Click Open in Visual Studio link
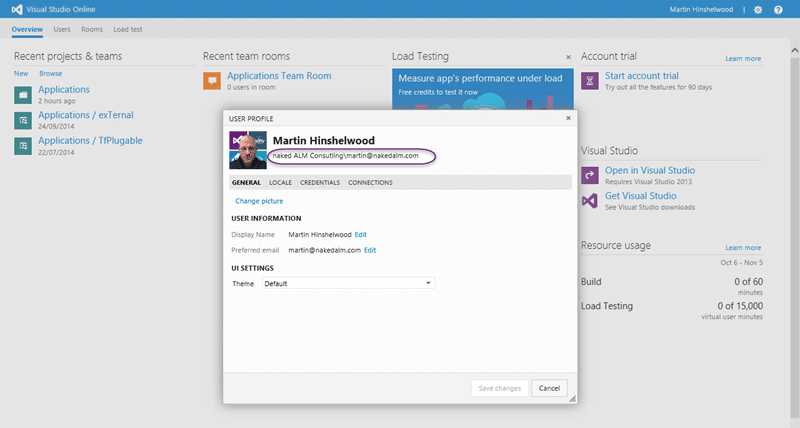The width and height of the screenshot is (800, 428). [x=650, y=170]
